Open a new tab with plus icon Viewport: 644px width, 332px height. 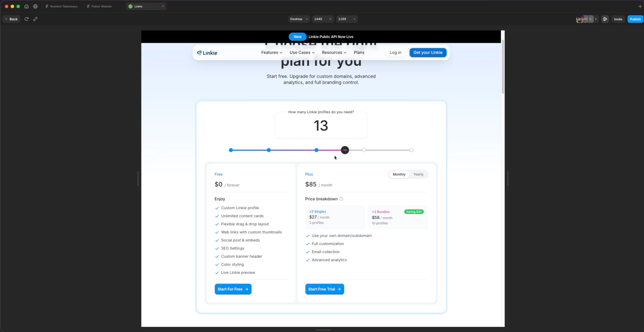[x=640, y=6]
